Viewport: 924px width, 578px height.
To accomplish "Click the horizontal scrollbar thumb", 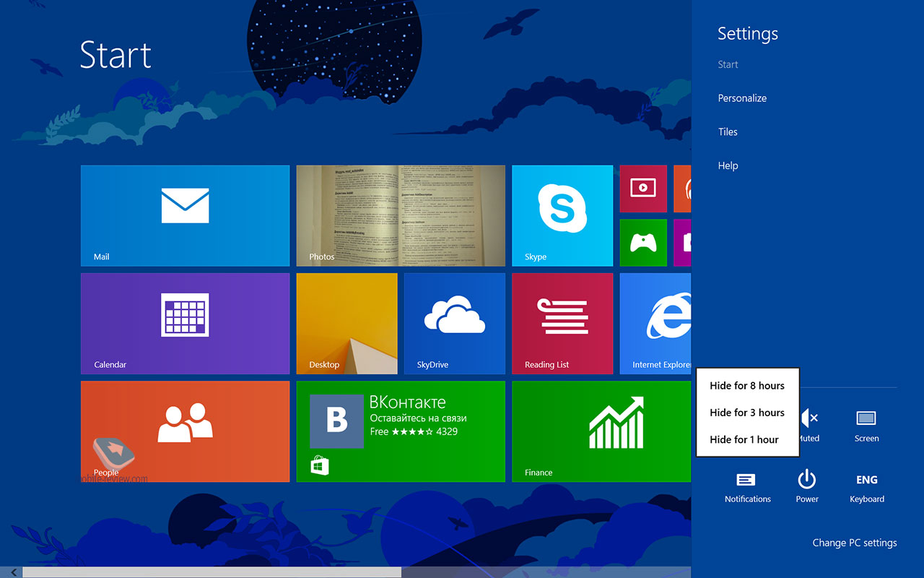I will coord(212,572).
